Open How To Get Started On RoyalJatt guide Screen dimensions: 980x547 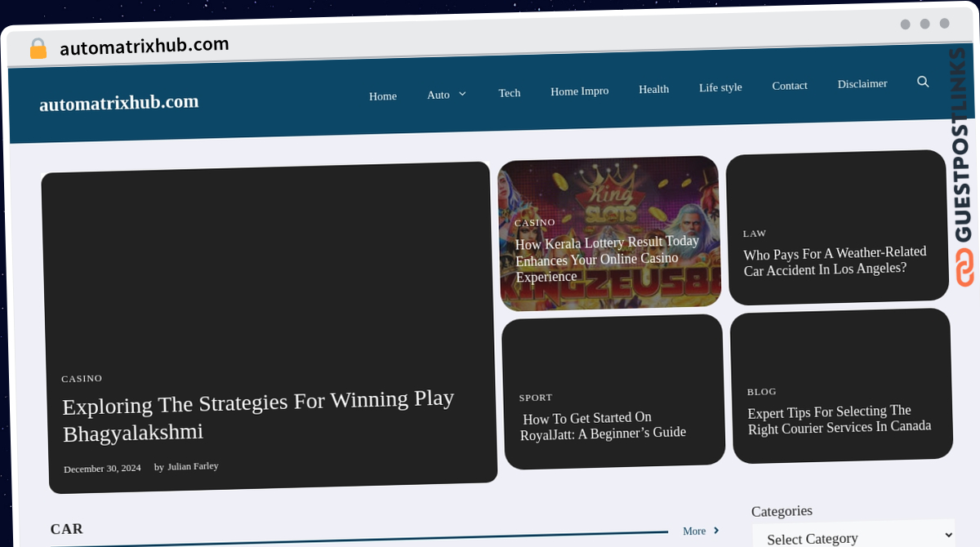tap(603, 425)
